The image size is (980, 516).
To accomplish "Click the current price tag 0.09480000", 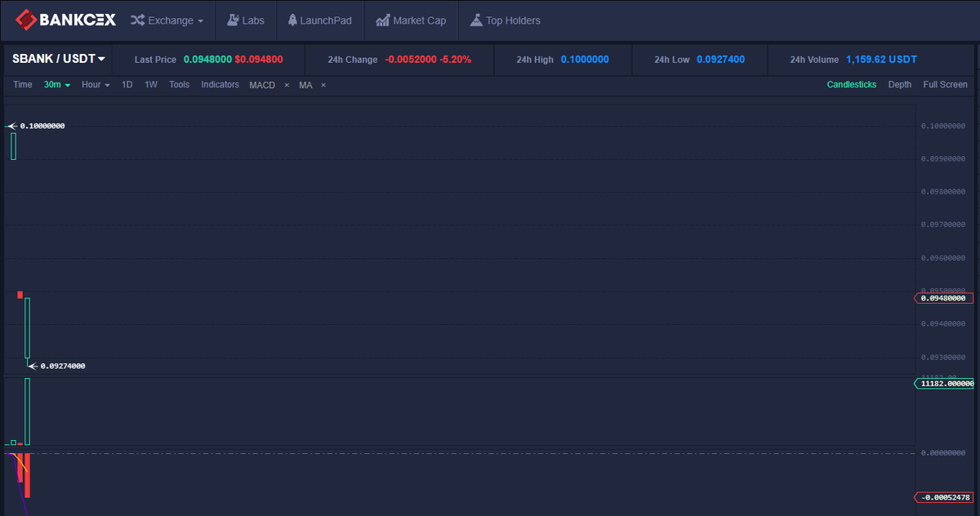I will pyautogui.click(x=943, y=298).
